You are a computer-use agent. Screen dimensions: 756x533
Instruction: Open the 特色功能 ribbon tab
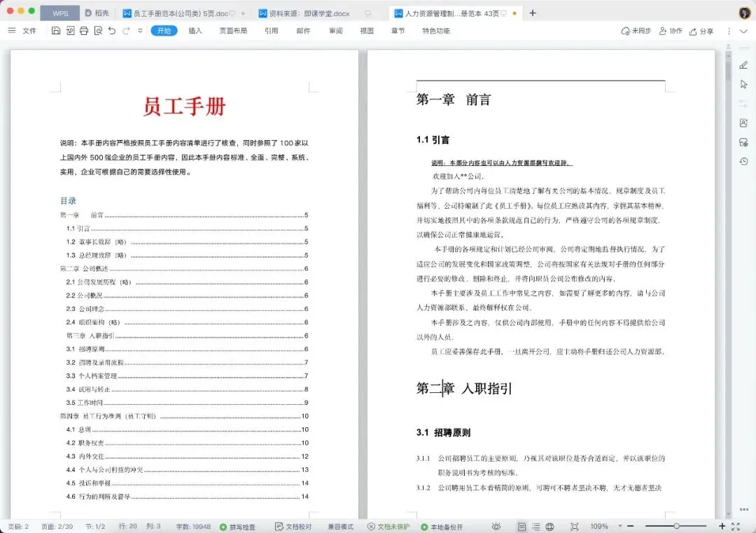(x=436, y=31)
